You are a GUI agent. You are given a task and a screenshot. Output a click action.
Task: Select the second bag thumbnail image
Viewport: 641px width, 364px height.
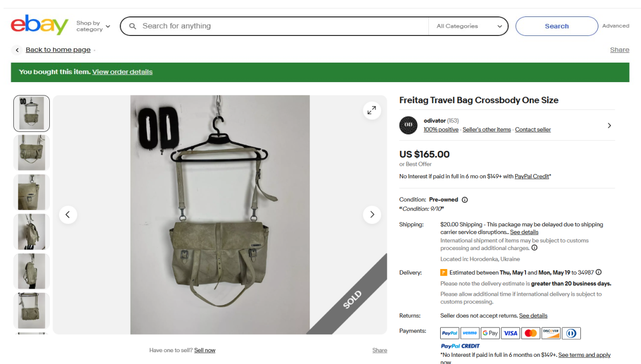pos(31,153)
